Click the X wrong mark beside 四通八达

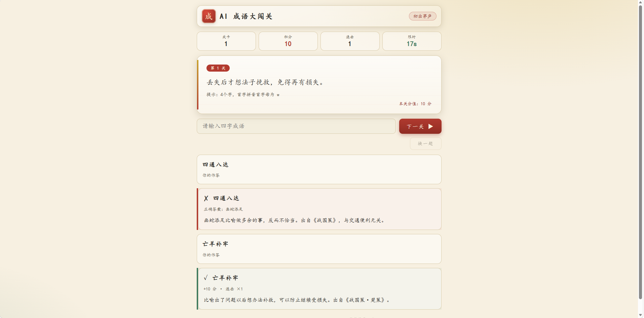(206, 198)
